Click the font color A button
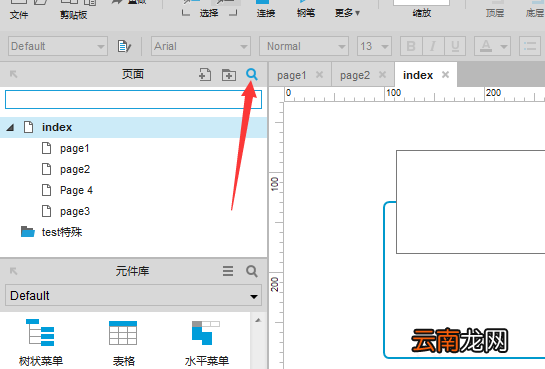The width and height of the screenshot is (545, 369). pos(486,46)
